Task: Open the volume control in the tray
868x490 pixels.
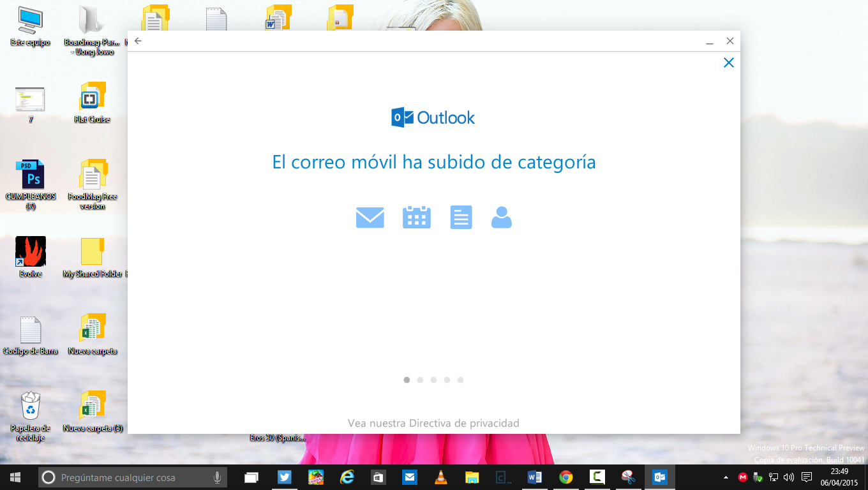Action: pos(789,477)
